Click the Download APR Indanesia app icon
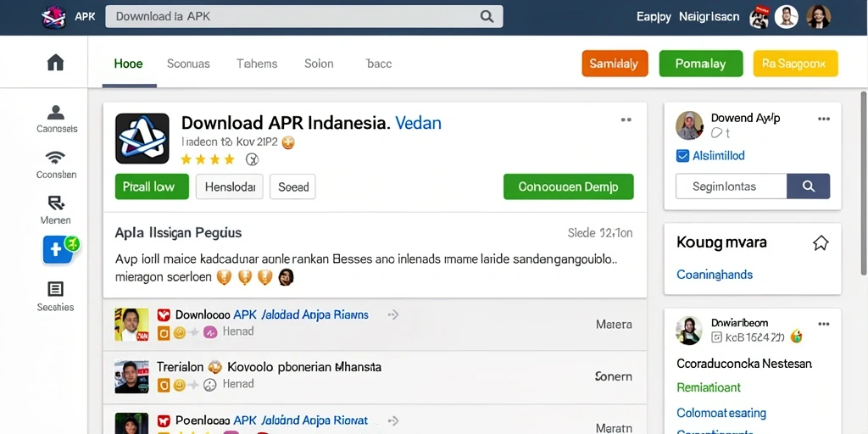 (142, 138)
